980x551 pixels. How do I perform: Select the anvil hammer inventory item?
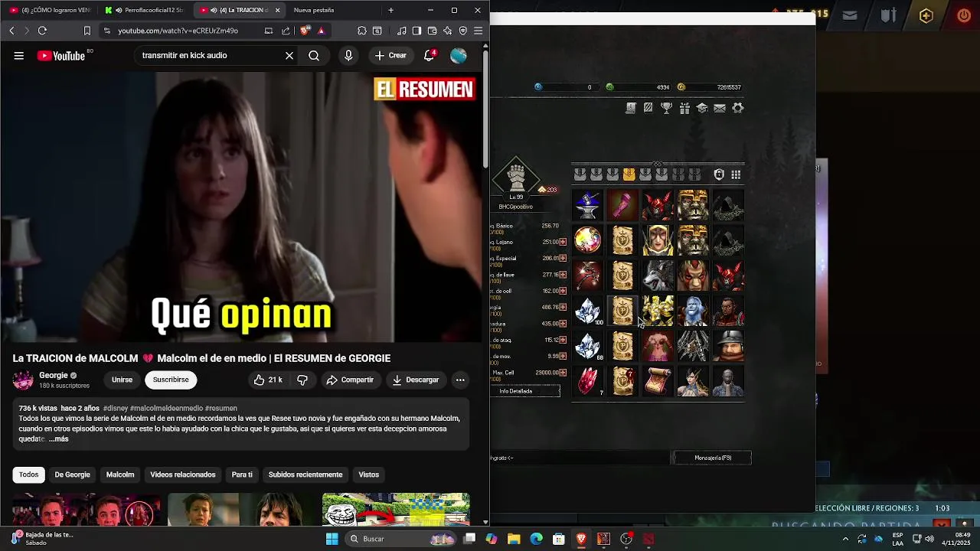tap(588, 205)
